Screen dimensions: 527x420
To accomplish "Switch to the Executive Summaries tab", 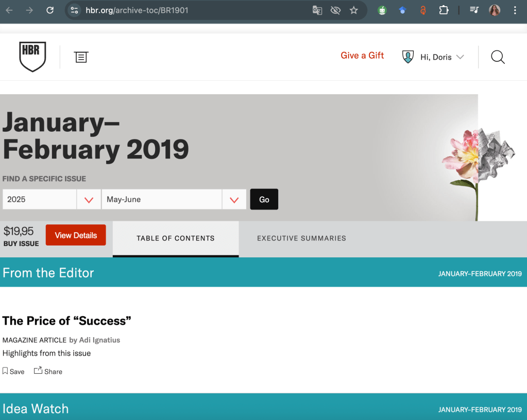I will (301, 238).
